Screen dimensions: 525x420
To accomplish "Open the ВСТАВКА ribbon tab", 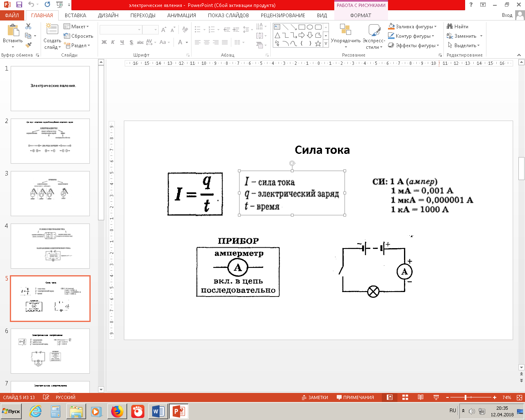I will tap(75, 15).
